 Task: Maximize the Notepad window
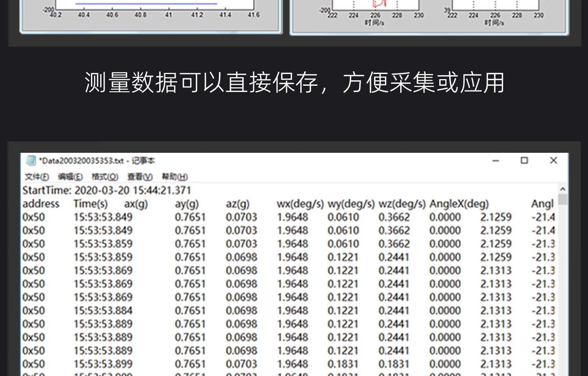point(524,161)
